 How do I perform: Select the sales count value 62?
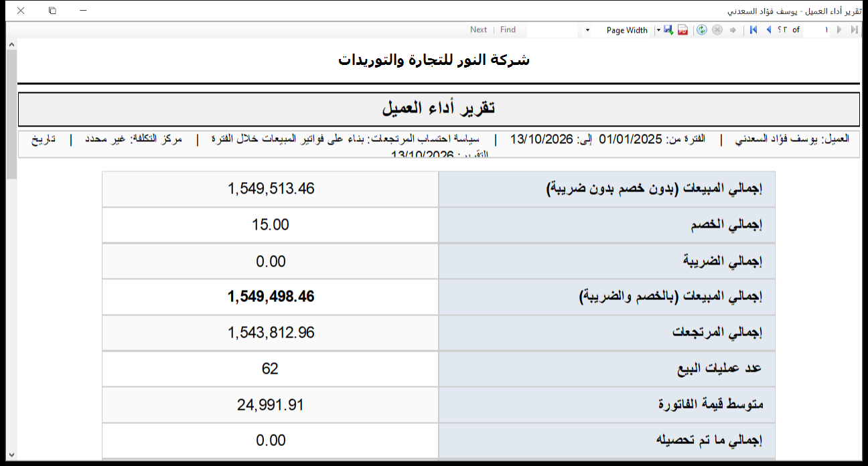point(271,368)
